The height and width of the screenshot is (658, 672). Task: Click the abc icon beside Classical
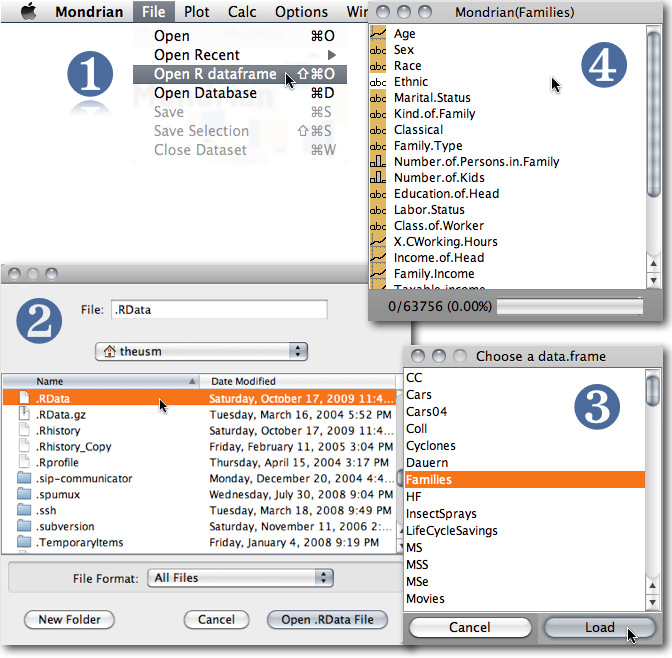point(378,130)
